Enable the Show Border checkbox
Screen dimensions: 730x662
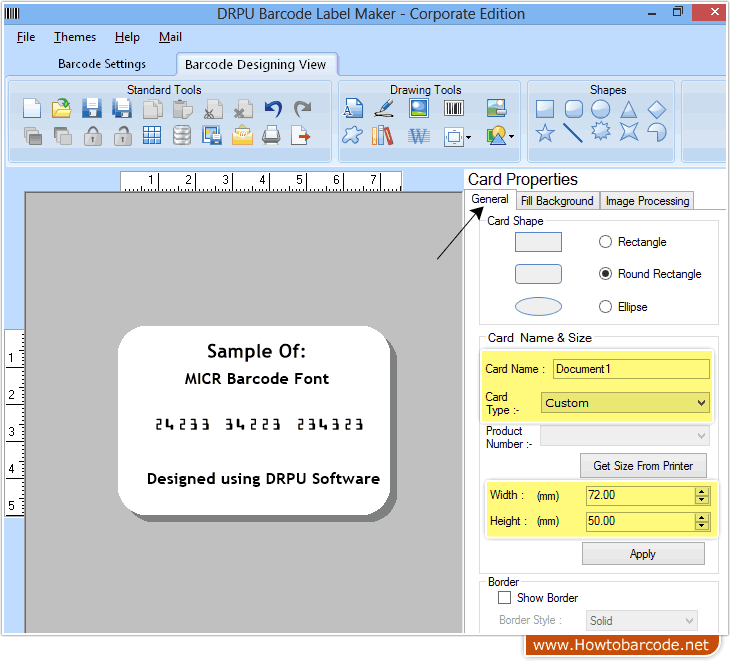[x=504, y=597]
